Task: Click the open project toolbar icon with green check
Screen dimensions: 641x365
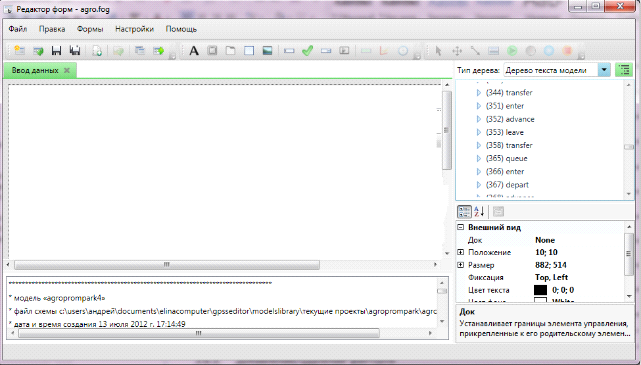Action: click(38, 51)
